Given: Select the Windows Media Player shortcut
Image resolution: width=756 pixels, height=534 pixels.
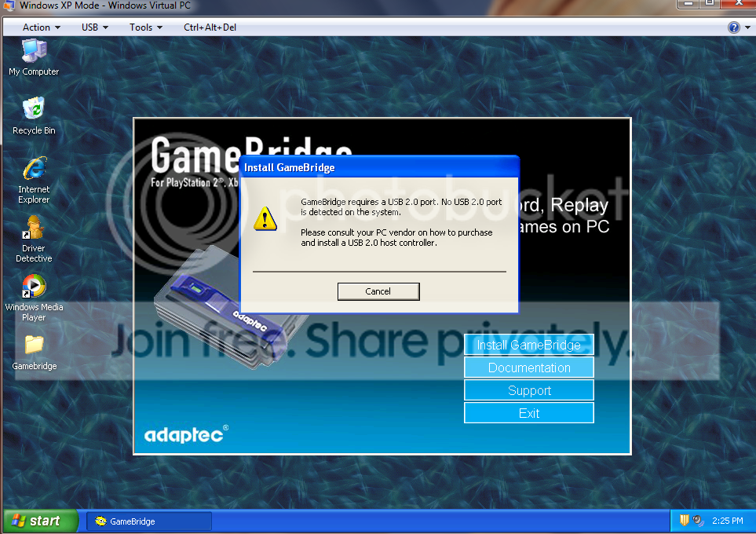Looking at the screenshot, I should click(x=34, y=298).
